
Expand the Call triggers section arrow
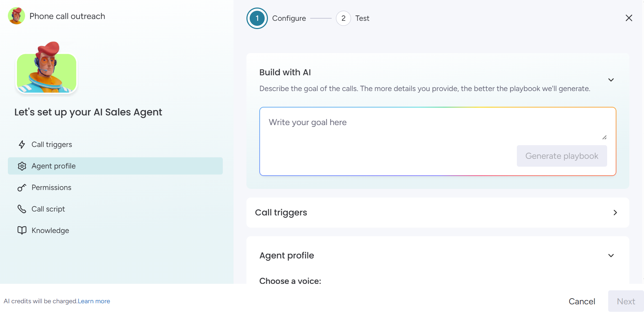(x=616, y=213)
